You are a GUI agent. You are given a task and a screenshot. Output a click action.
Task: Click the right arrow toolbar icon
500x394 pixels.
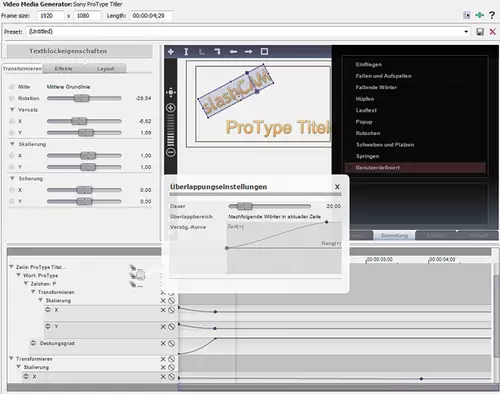(249, 52)
